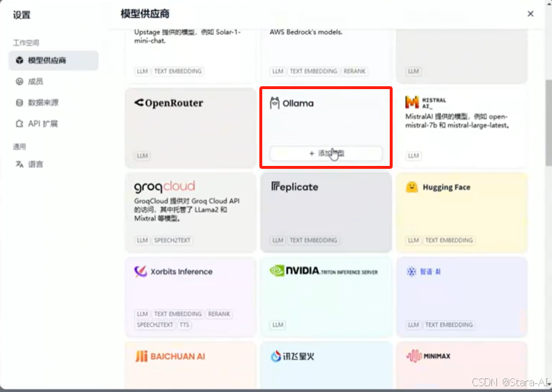Viewport: 552px width, 392px height.
Task: Click the members icon beside 成员
Action: point(20,82)
